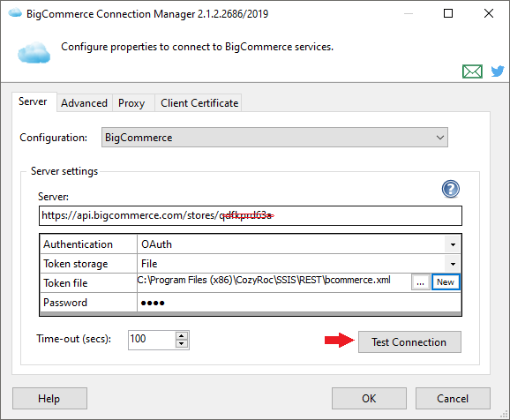Browse for token file with ellipsis button
The width and height of the screenshot is (510, 420).
[421, 282]
